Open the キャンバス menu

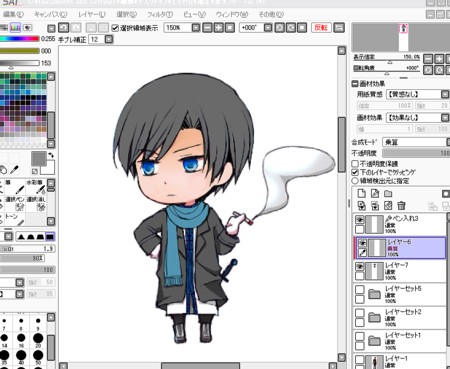50,15
